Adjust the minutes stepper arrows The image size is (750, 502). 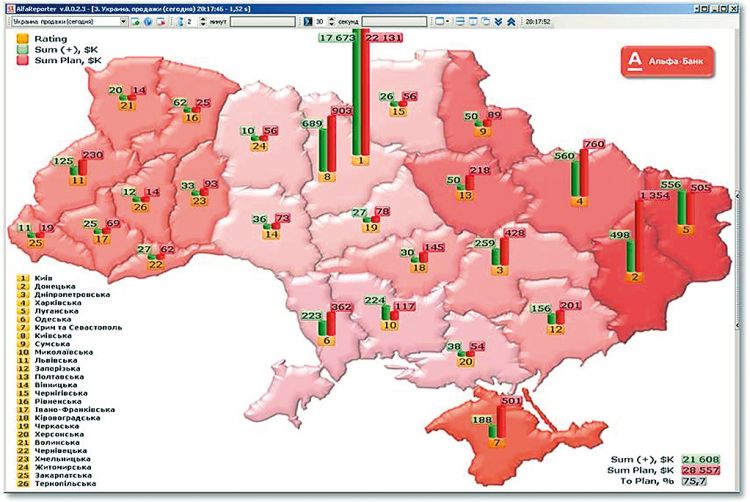(203, 20)
